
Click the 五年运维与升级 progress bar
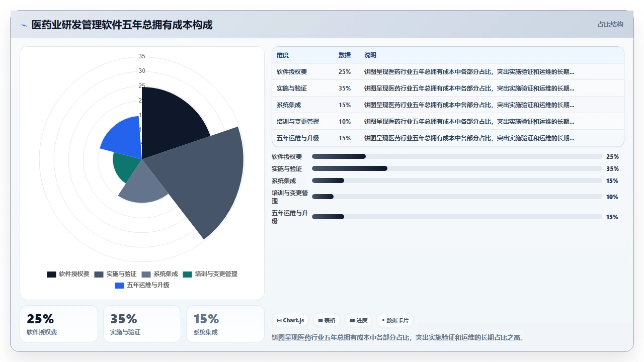[457, 217]
